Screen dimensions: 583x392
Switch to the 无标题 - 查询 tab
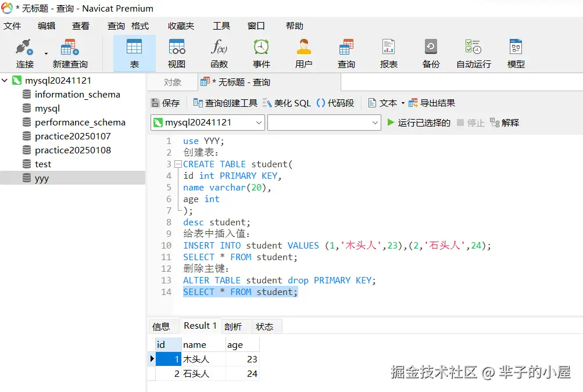click(x=269, y=82)
